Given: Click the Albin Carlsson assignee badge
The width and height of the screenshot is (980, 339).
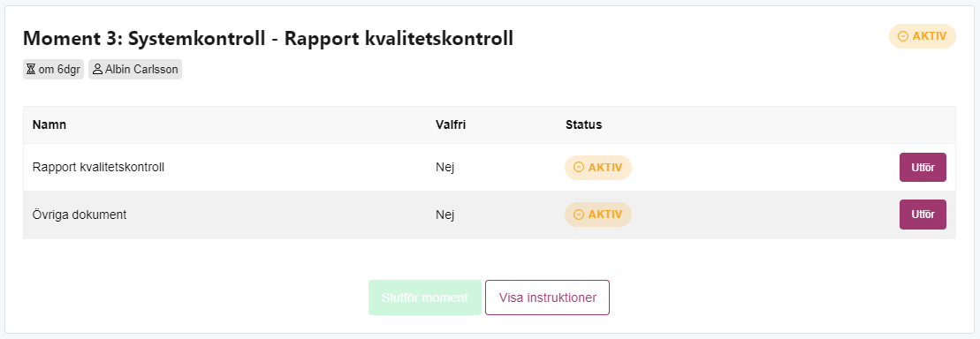Looking at the screenshot, I should [x=135, y=69].
